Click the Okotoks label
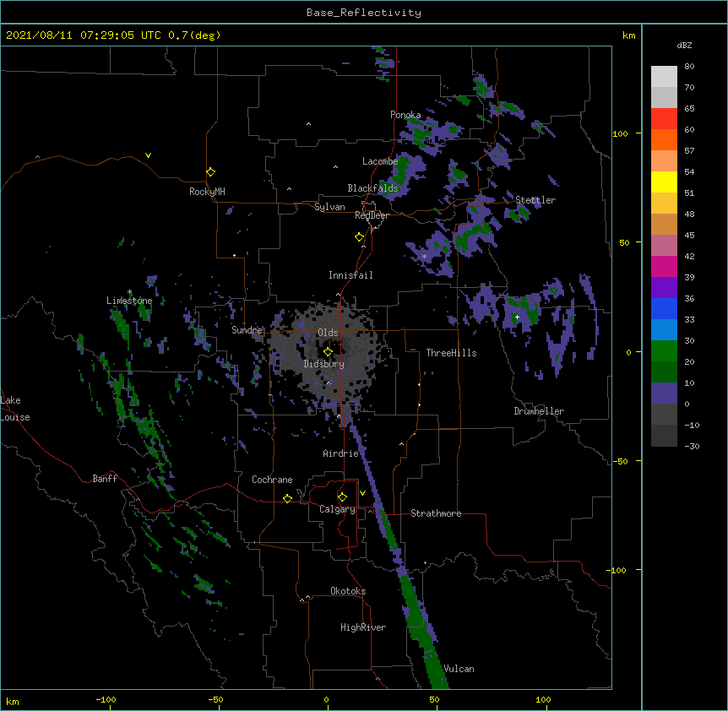728x711 pixels. [348, 591]
